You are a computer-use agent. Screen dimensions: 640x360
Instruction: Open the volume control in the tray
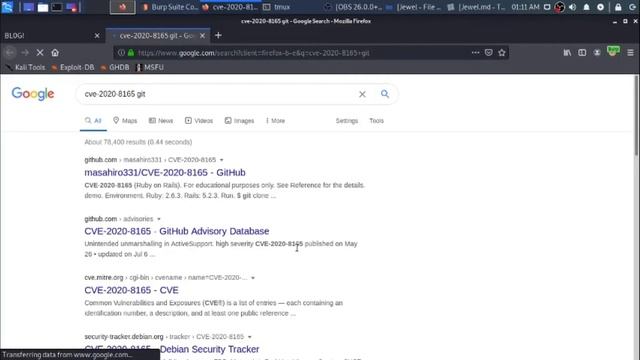(573, 7)
